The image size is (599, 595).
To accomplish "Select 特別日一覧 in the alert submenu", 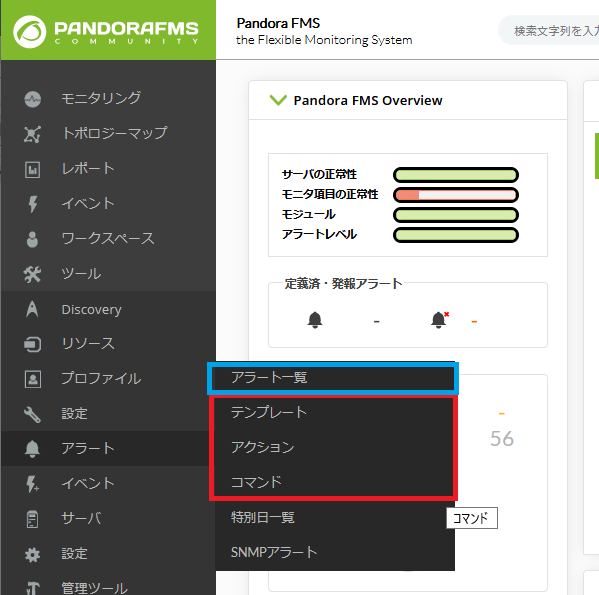I will [335, 517].
